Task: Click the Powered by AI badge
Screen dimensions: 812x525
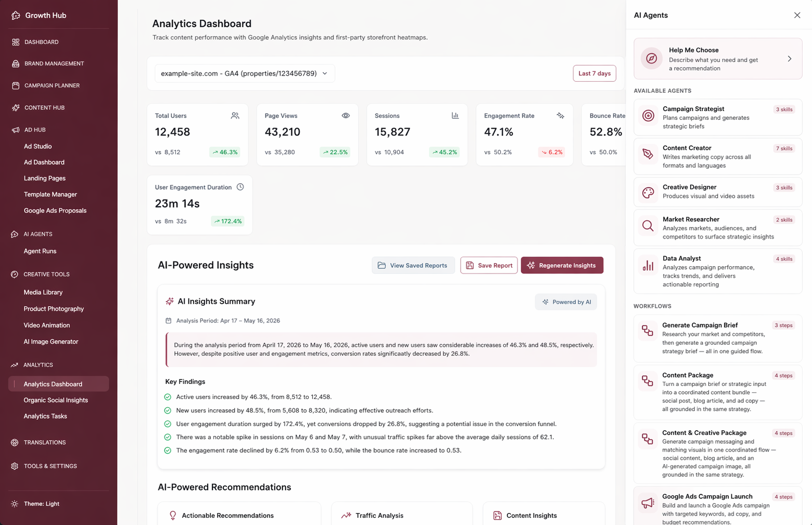Action: [566, 302]
